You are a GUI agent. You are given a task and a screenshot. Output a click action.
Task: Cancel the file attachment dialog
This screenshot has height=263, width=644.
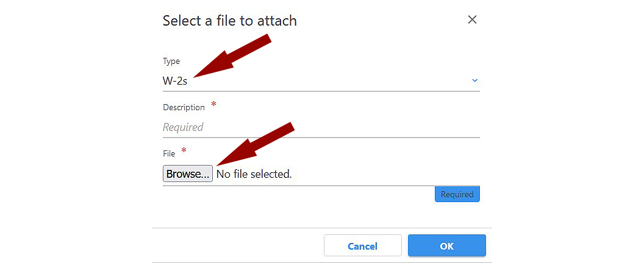coord(362,246)
